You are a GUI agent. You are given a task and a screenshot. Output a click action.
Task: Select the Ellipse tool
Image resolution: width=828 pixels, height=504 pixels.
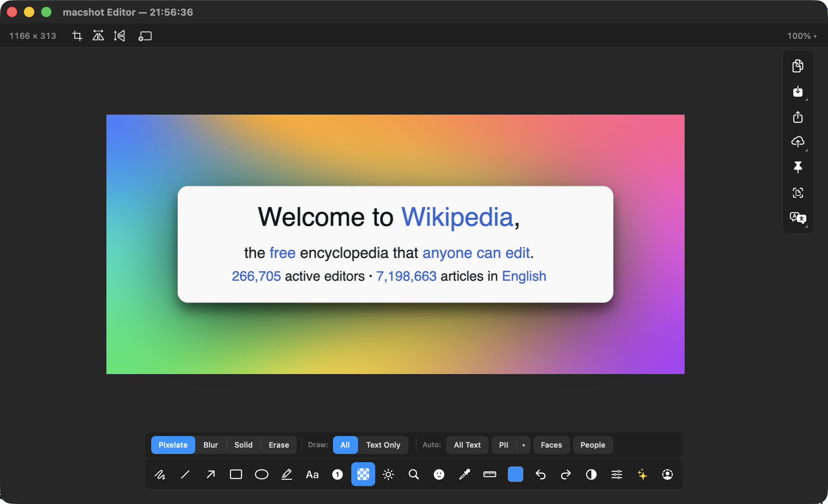(261, 475)
